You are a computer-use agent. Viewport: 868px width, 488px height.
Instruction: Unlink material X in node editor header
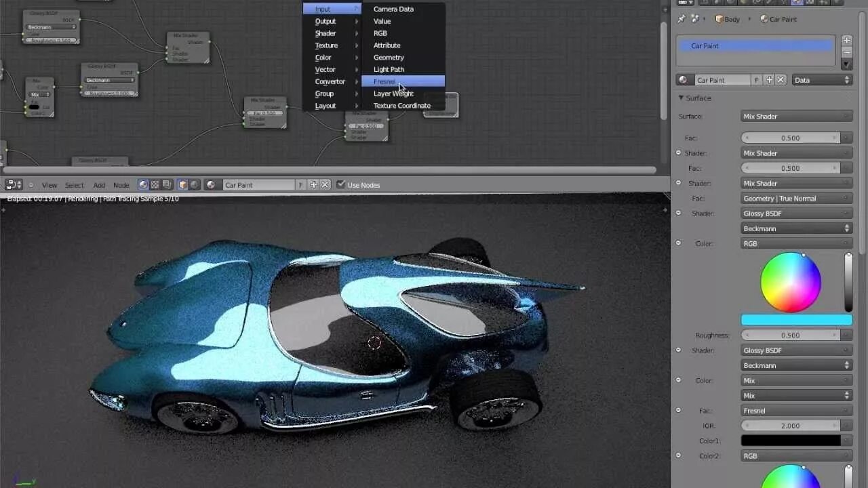[325, 184]
